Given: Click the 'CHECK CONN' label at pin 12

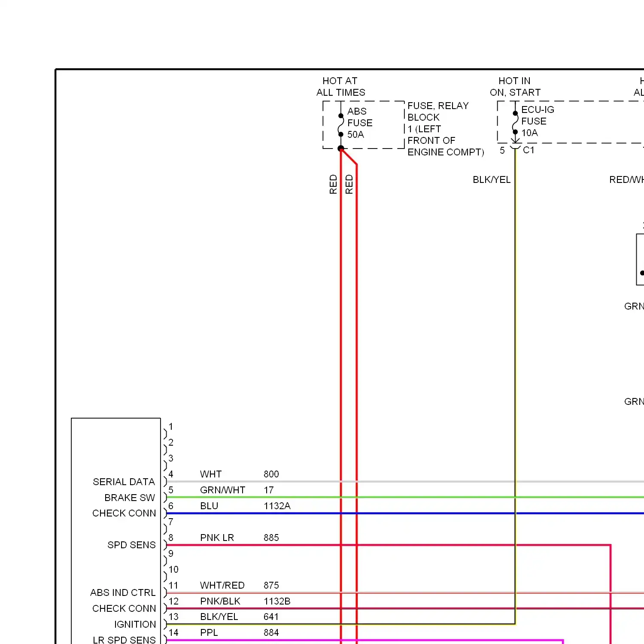Looking at the screenshot, I should 124,608.
